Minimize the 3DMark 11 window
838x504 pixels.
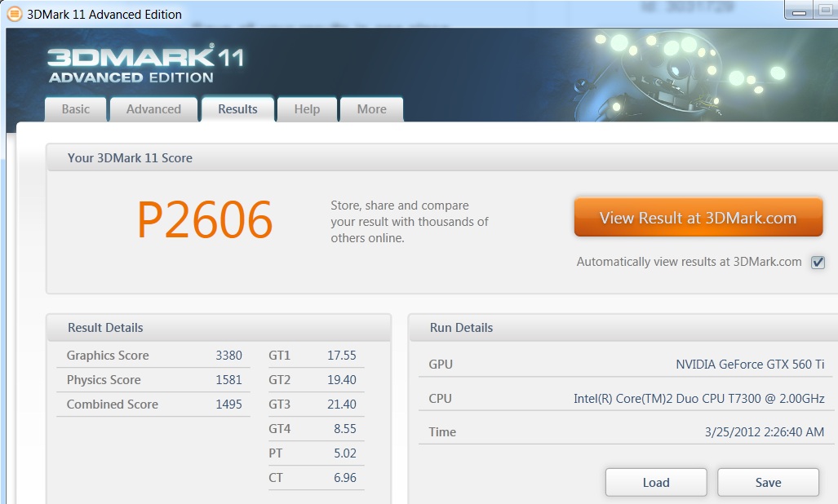tap(799, 10)
